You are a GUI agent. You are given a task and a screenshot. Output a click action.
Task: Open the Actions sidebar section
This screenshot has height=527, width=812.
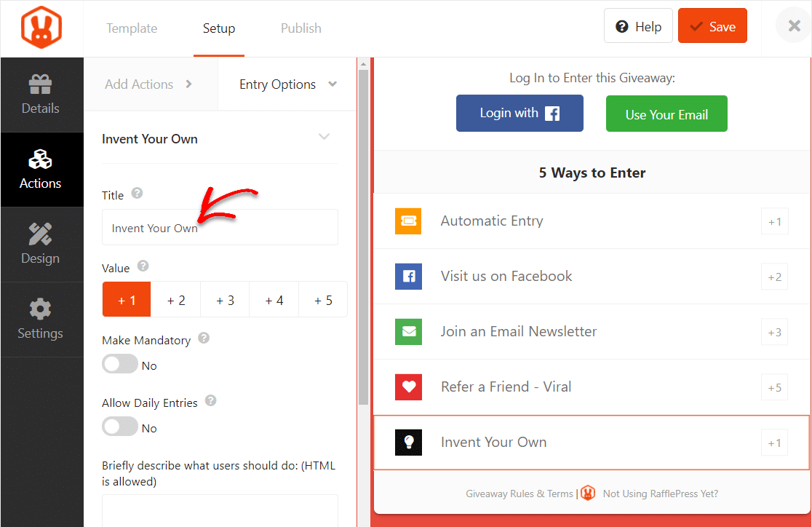coord(41,170)
